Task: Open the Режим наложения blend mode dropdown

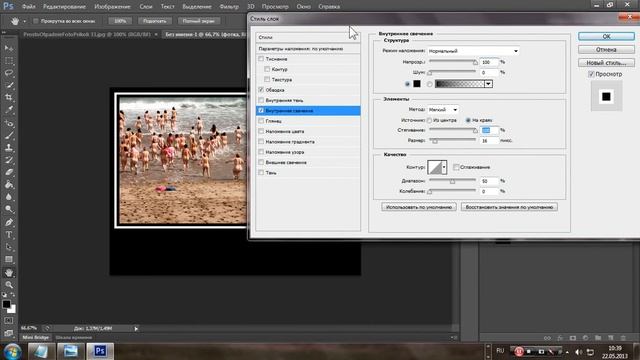Action: (473, 51)
